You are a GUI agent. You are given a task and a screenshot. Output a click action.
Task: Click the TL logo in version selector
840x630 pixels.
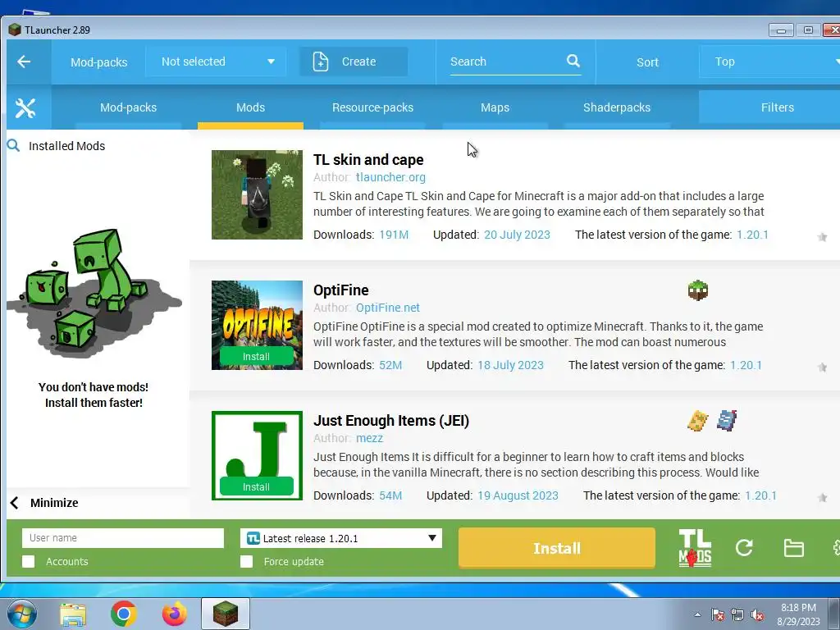253,538
